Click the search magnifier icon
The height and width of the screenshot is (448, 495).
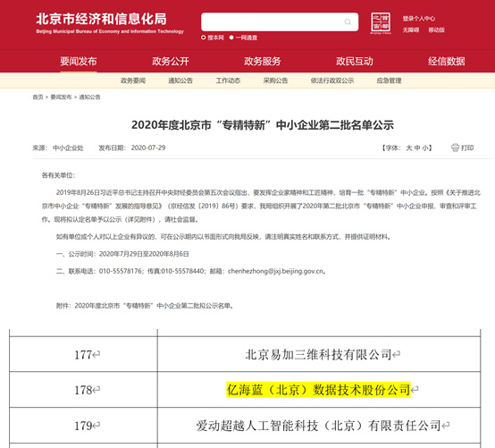pyautogui.click(x=348, y=21)
